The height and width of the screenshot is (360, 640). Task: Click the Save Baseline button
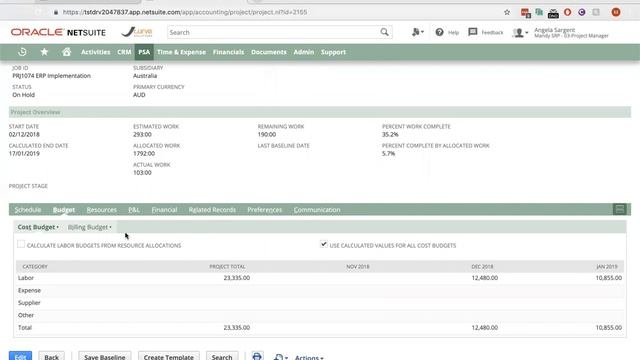[104, 356]
